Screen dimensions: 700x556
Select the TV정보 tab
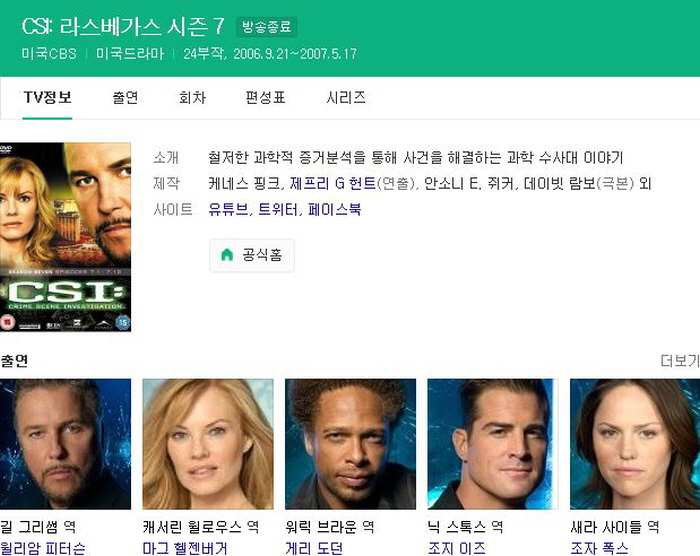point(47,97)
